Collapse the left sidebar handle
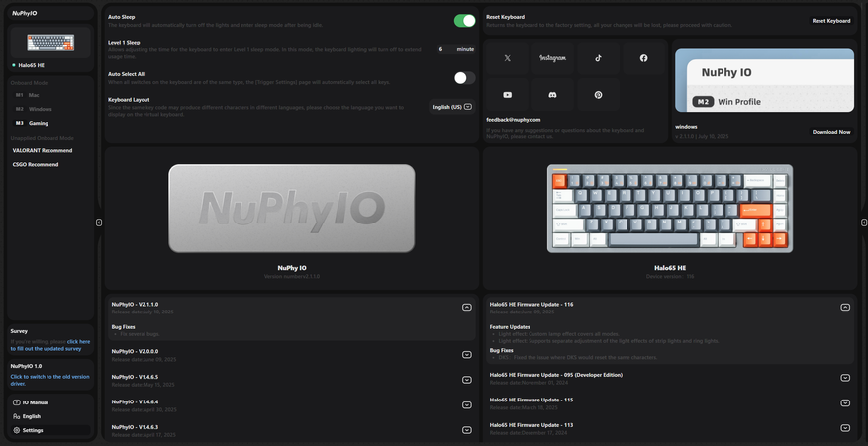 [x=99, y=223]
